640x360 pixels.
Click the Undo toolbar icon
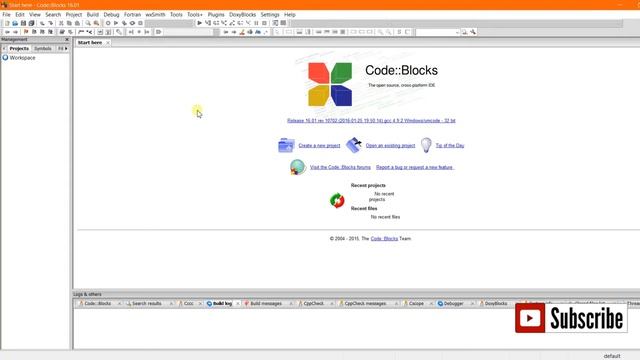point(42,23)
